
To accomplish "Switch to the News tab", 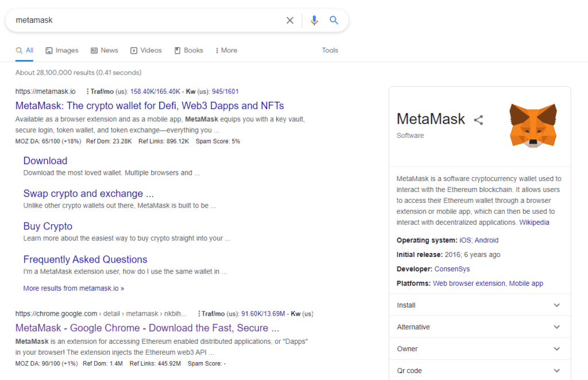I will tap(105, 51).
